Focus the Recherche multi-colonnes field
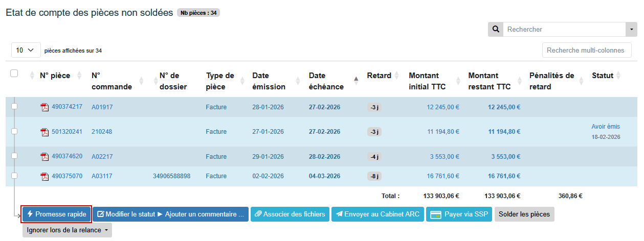 click(x=587, y=51)
